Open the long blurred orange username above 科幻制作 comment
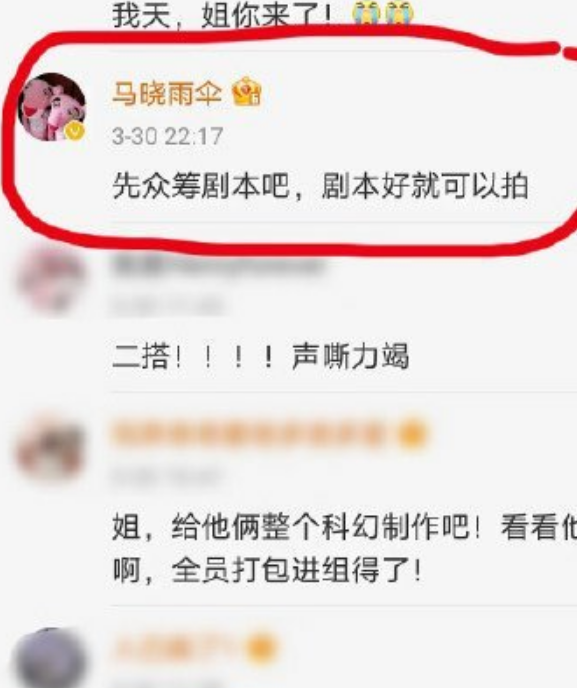This screenshot has height=688, width=577. (250, 434)
